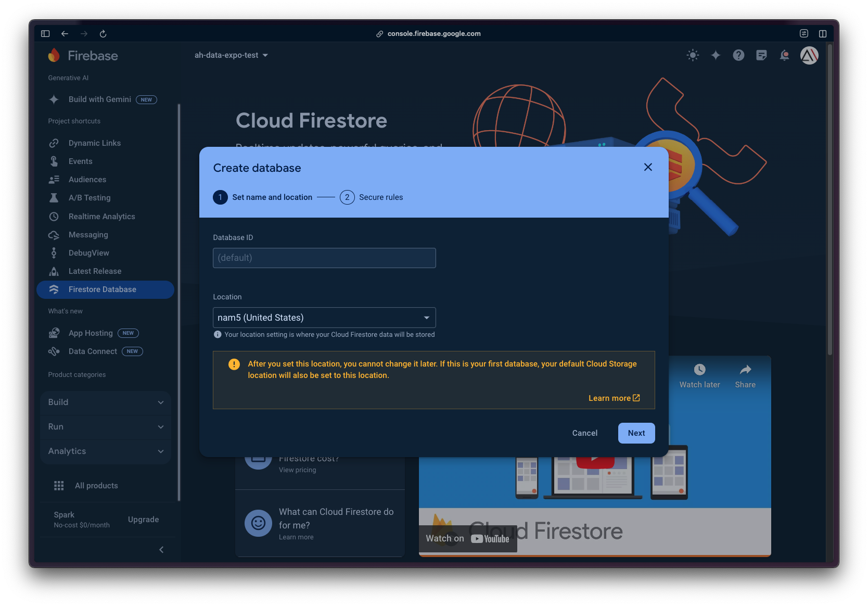The height and width of the screenshot is (606, 868).
Task: Click Watch on YouTube button
Action: (x=468, y=539)
